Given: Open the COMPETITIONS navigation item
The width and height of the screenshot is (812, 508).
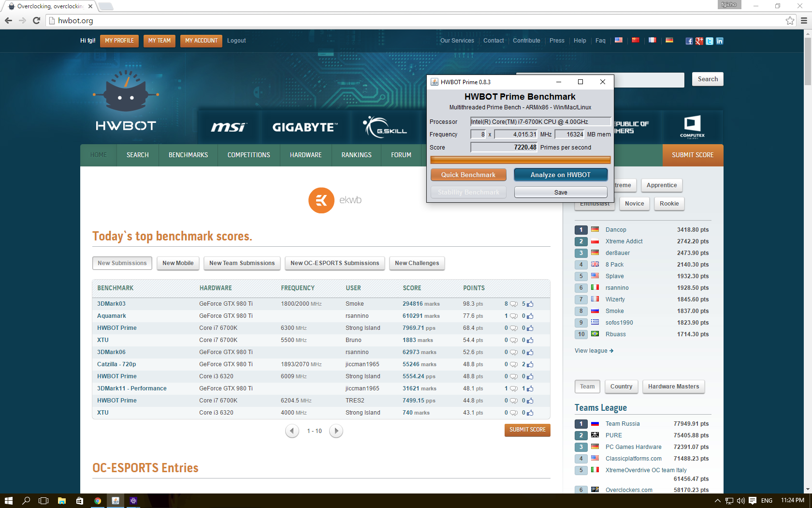Looking at the screenshot, I should 249,155.
